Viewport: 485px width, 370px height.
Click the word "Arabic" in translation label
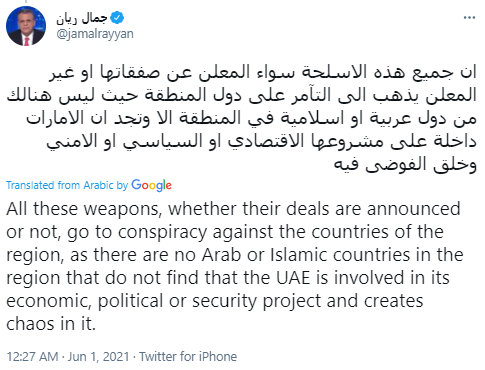tap(98, 185)
